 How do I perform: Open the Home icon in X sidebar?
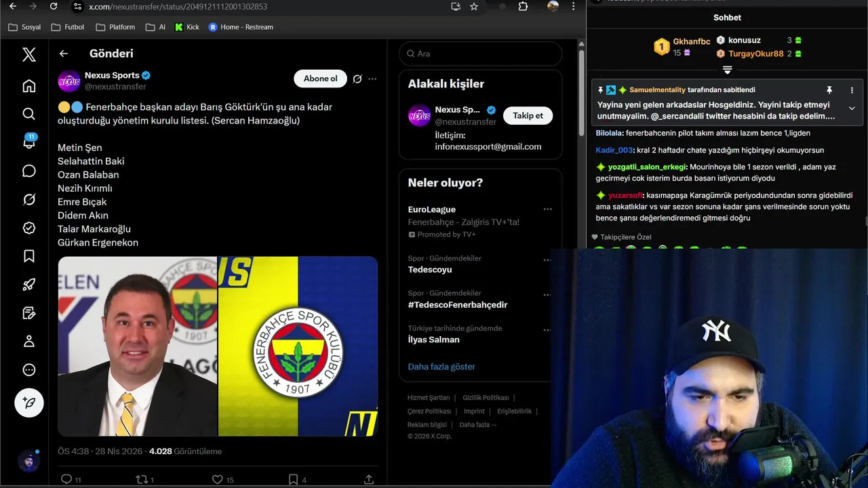click(x=29, y=86)
